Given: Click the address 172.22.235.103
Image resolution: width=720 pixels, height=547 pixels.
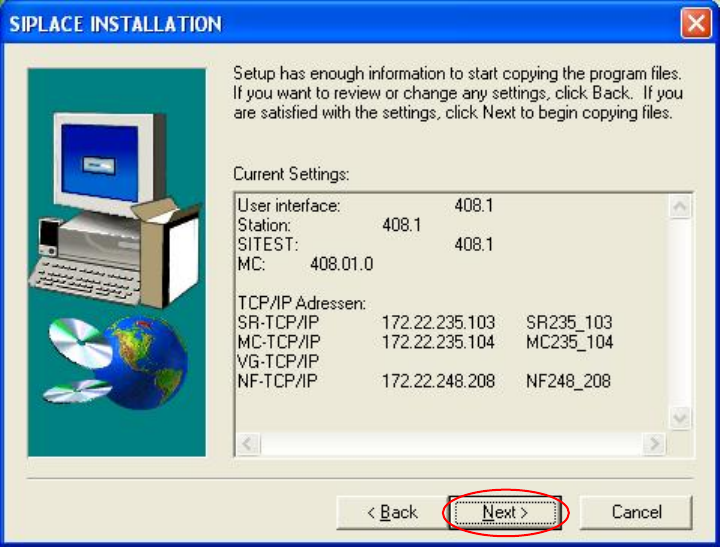Looking at the screenshot, I should 439,322.
